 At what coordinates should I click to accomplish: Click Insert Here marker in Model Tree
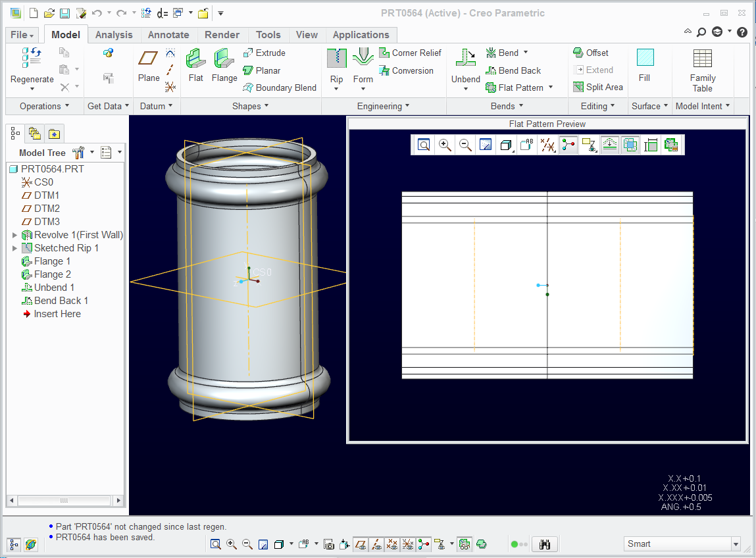pos(52,314)
